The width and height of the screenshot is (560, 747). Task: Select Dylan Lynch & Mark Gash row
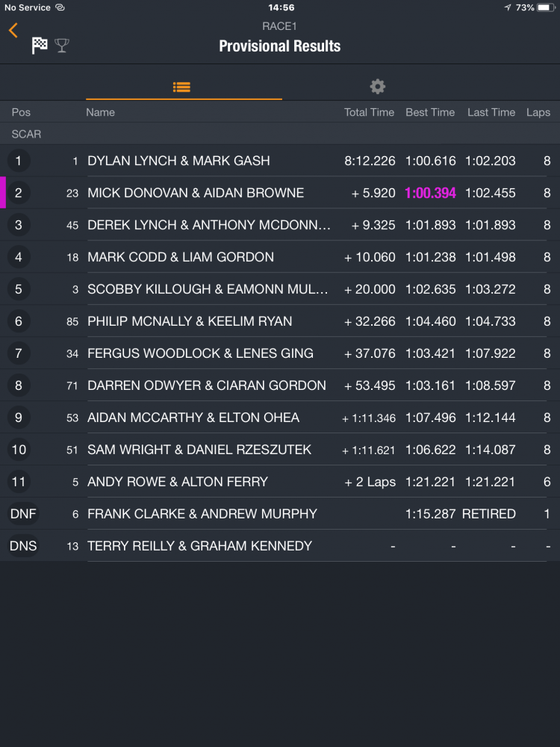[178, 161]
